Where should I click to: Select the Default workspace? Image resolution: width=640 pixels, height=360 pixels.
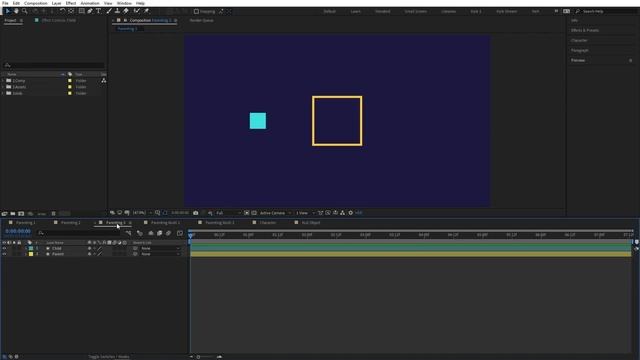[x=329, y=11]
